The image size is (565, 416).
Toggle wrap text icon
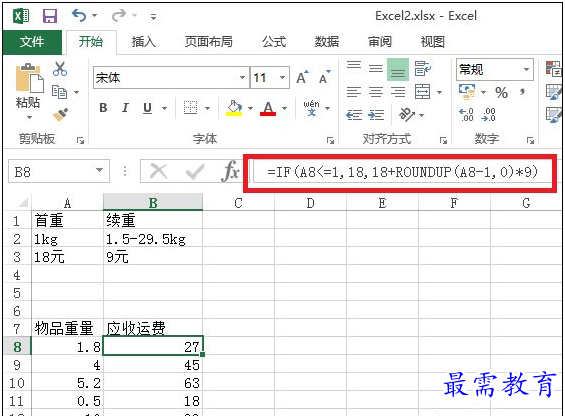click(422, 68)
